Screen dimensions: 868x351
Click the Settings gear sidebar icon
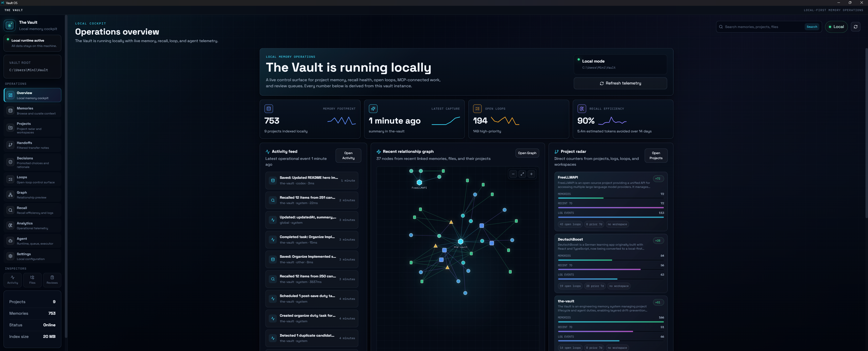(x=10, y=256)
